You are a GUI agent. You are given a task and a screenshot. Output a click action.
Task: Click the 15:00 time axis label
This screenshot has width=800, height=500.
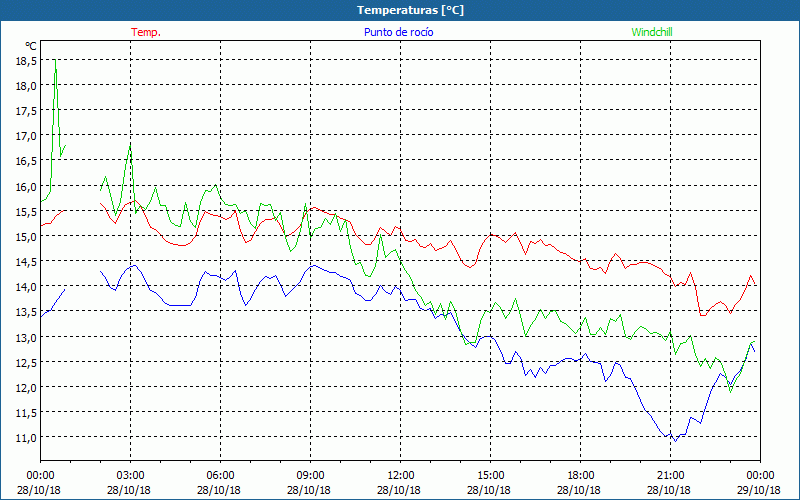click(x=490, y=476)
